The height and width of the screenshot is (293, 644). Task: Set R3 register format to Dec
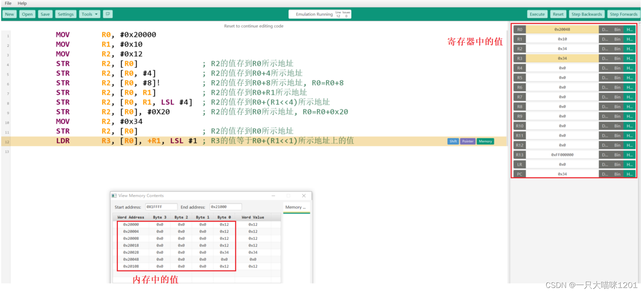pyautogui.click(x=605, y=59)
